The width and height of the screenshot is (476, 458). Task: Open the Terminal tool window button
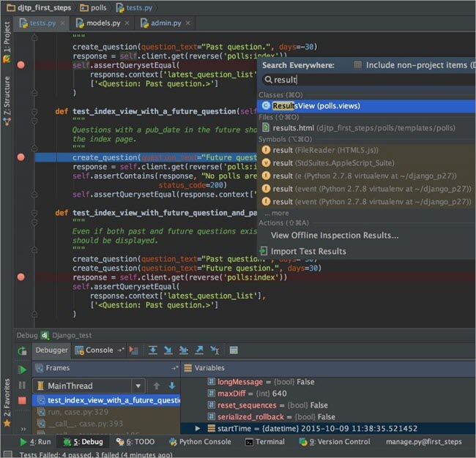point(264,442)
